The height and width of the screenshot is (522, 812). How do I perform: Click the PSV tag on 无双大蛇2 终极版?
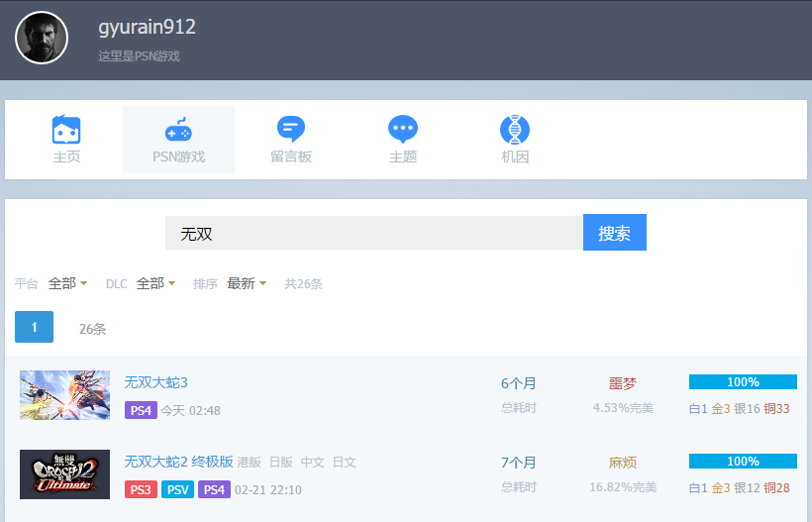point(177,489)
